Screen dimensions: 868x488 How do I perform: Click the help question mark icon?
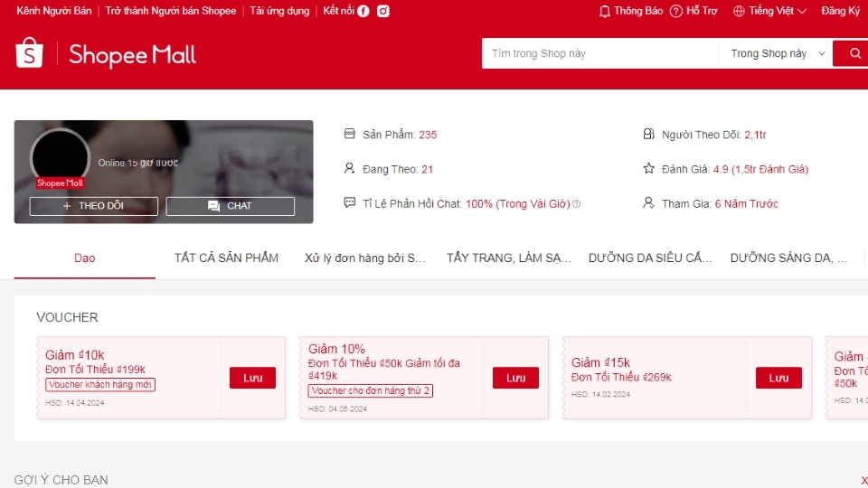pos(676,11)
